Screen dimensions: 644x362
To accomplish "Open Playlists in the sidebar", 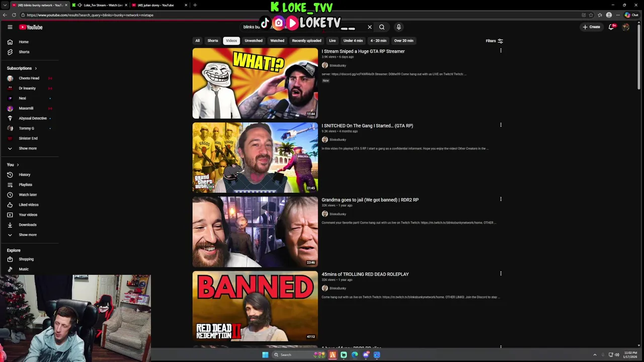I will (x=30, y=185).
